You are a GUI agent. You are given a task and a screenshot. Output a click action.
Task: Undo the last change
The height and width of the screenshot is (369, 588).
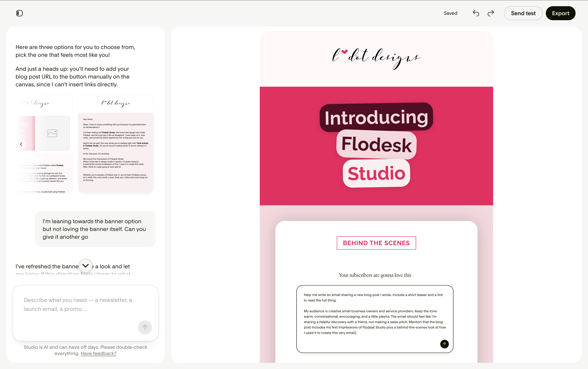pyautogui.click(x=476, y=13)
